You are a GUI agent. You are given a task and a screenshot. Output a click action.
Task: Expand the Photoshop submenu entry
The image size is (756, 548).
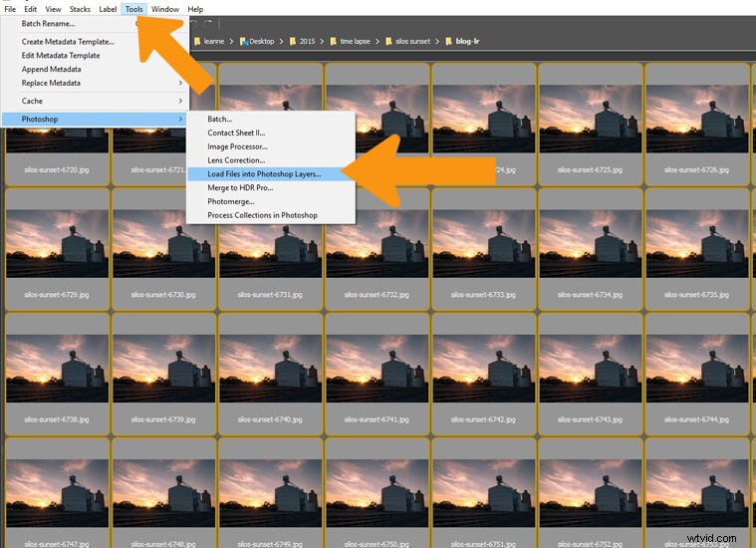(x=95, y=119)
